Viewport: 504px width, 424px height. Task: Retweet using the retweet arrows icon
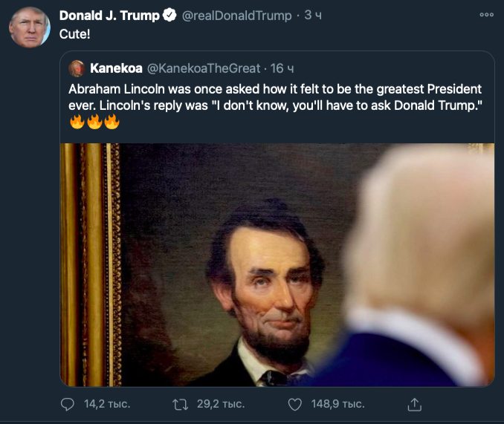pos(179,404)
